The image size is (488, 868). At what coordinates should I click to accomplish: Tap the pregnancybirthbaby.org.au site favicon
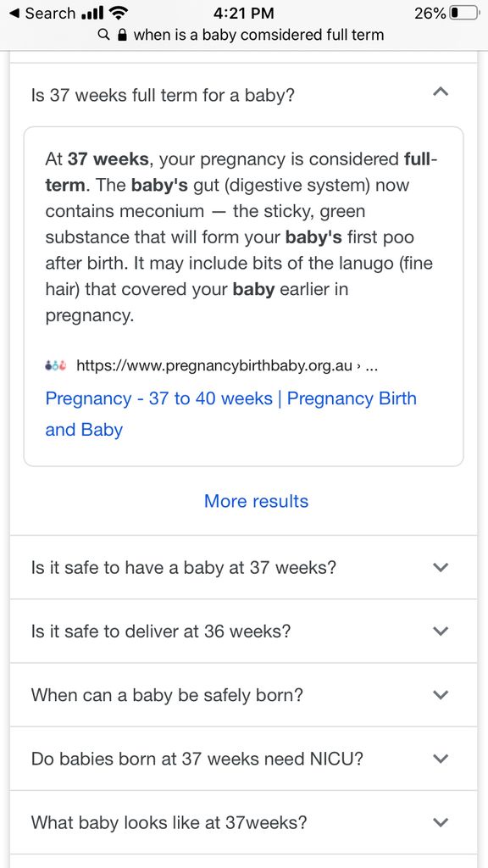pyautogui.click(x=54, y=364)
